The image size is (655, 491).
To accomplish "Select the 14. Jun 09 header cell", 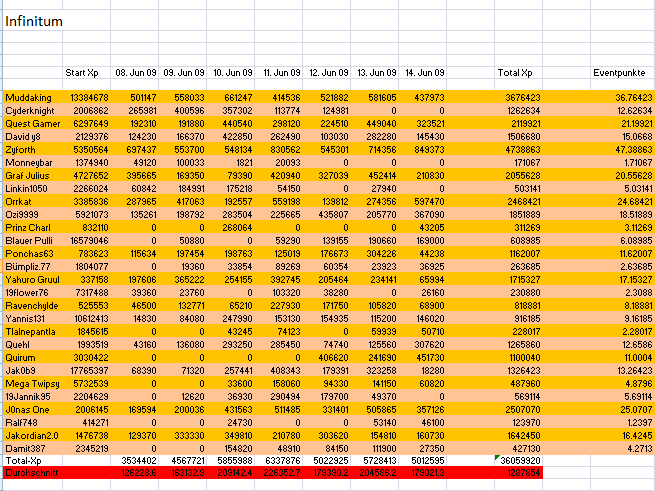I will point(423,73).
